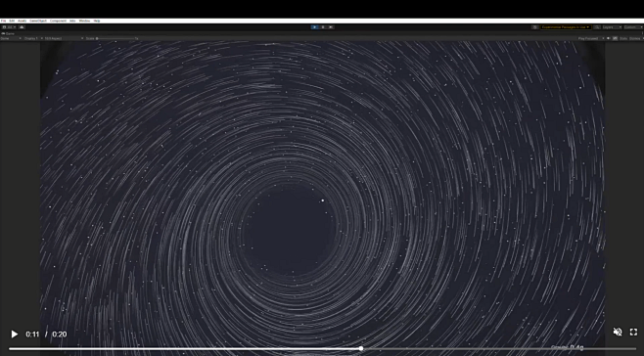Play the paused video
The height and width of the screenshot is (356, 644).
tap(15, 334)
